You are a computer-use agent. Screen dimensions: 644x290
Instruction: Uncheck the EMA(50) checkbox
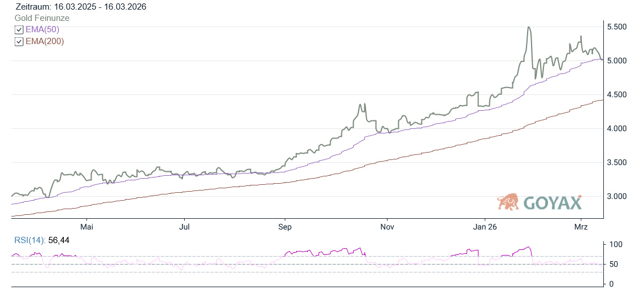19,30
